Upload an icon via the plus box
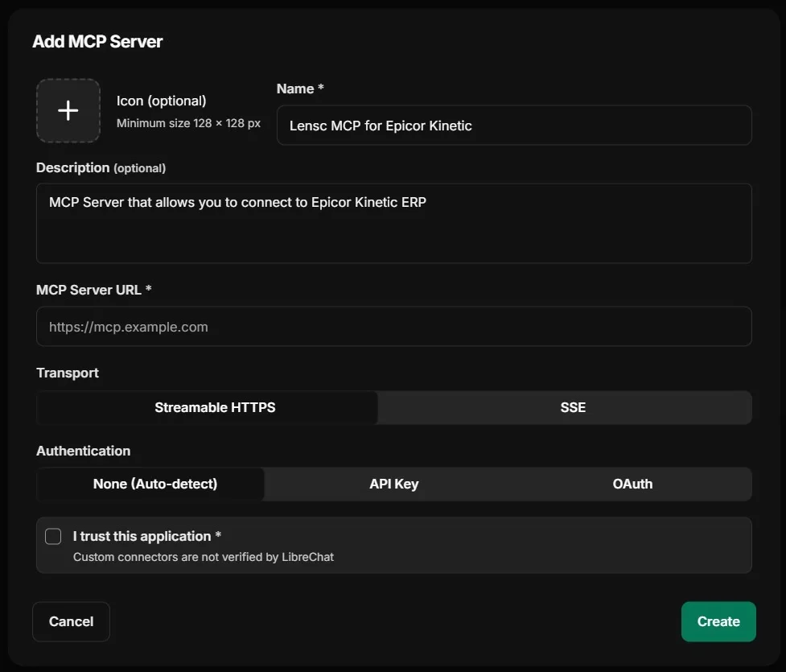The width and height of the screenshot is (786, 672). click(x=68, y=110)
